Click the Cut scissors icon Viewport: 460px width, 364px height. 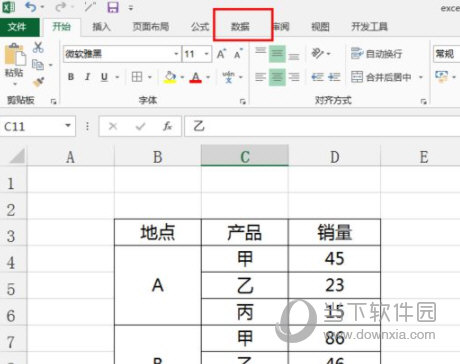click(x=38, y=47)
